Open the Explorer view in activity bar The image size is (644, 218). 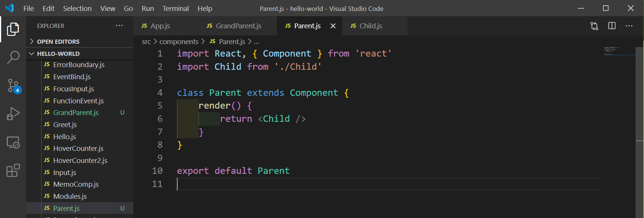(x=13, y=29)
